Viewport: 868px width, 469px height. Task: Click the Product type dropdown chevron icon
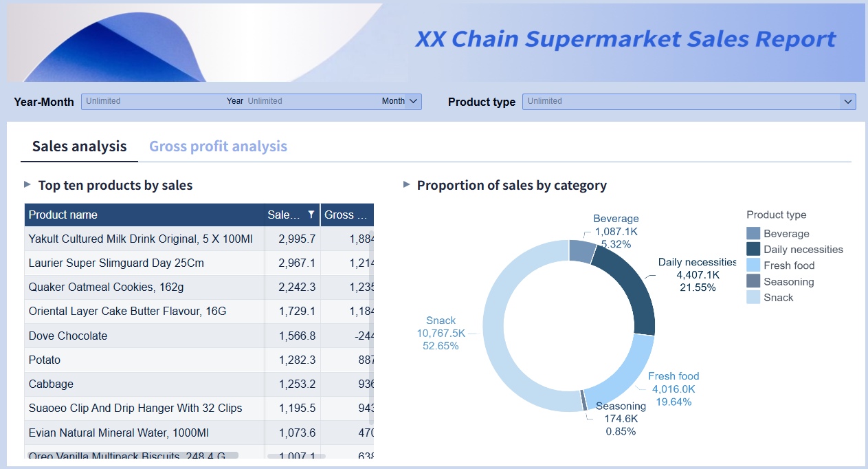tap(848, 101)
